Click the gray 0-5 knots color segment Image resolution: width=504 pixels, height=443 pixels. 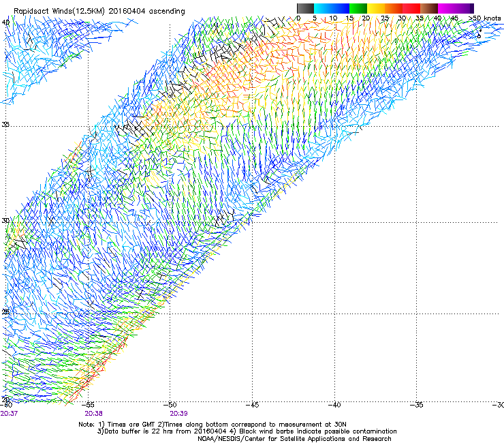305,8
